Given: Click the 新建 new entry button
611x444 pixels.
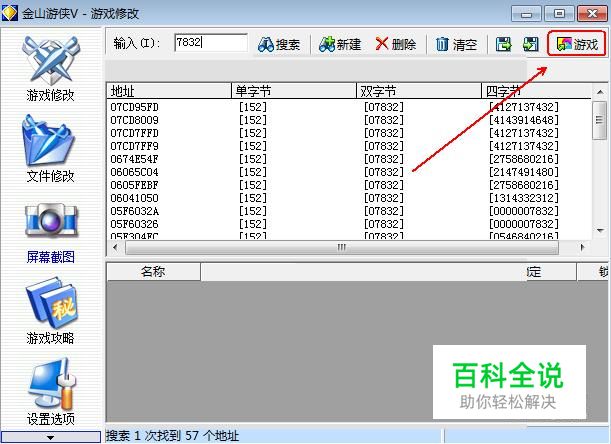Looking at the screenshot, I should coord(340,44).
